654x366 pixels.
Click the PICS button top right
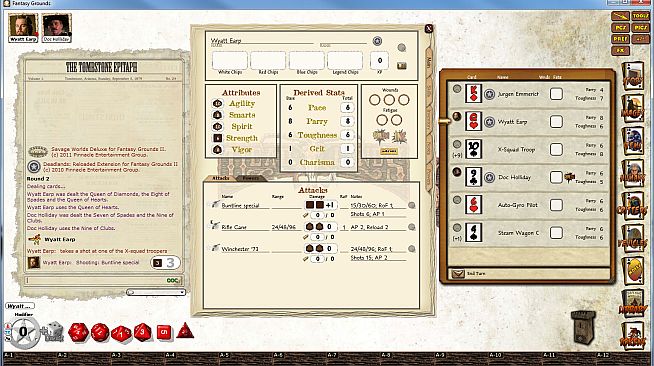pyautogui.click(x=640, y=28)
